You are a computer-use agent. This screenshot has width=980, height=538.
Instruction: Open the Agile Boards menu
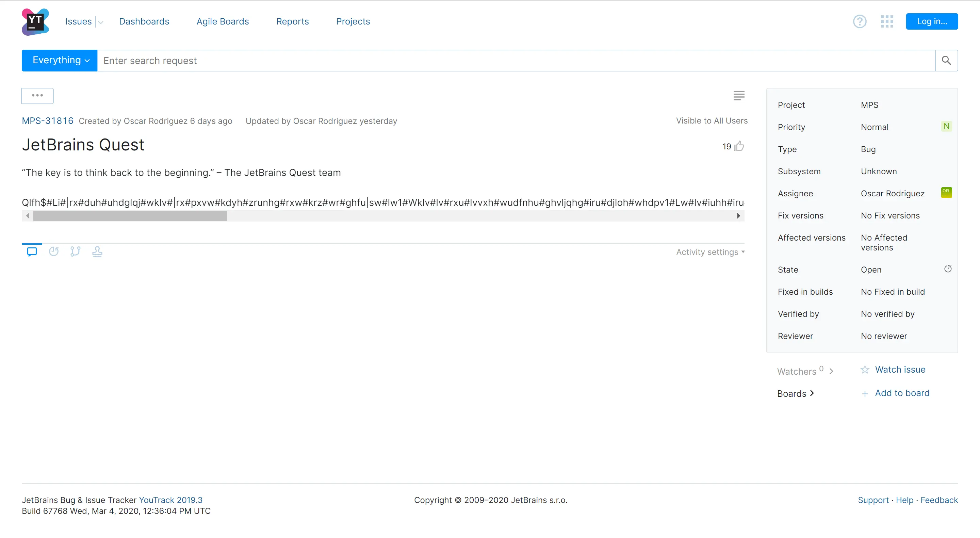click(223, 22)
